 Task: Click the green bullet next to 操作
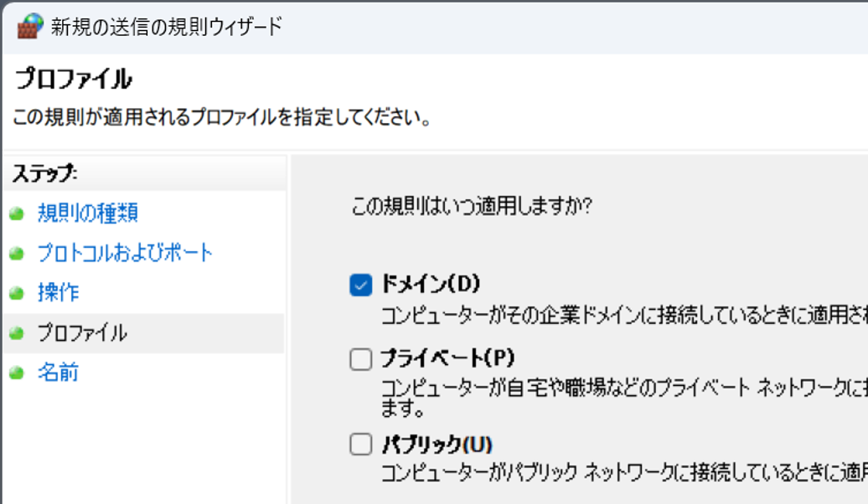click(x=16, y=293)
